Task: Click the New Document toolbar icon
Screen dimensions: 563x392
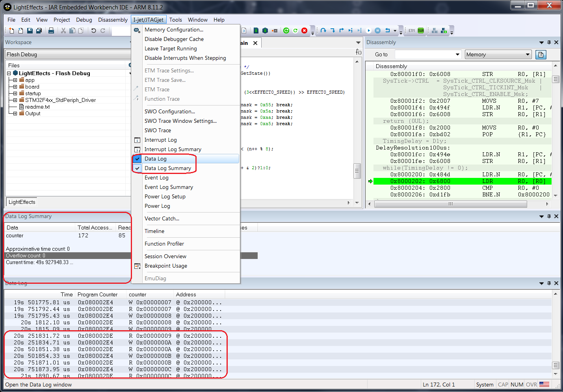Action: pyautogui.click(x=11, y=31)
